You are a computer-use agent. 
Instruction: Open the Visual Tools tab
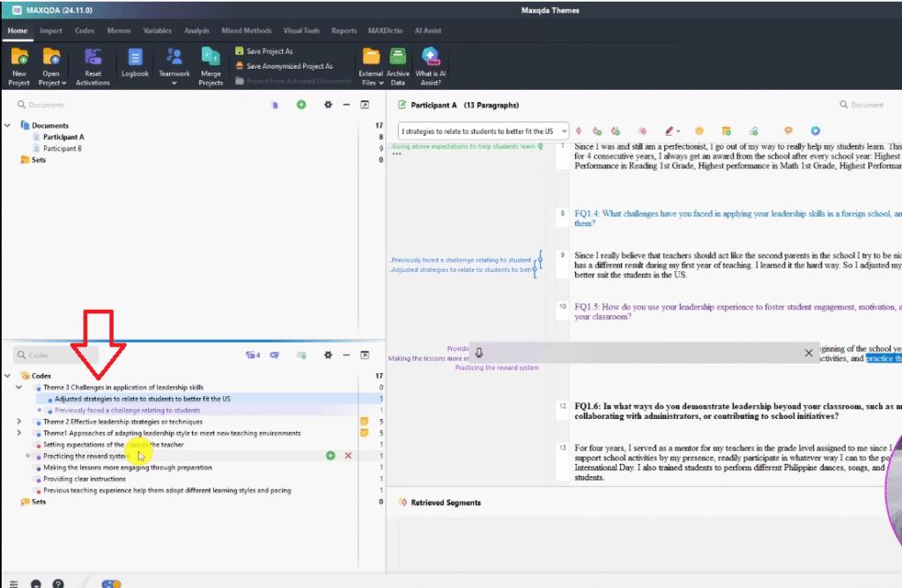(302, 31)
